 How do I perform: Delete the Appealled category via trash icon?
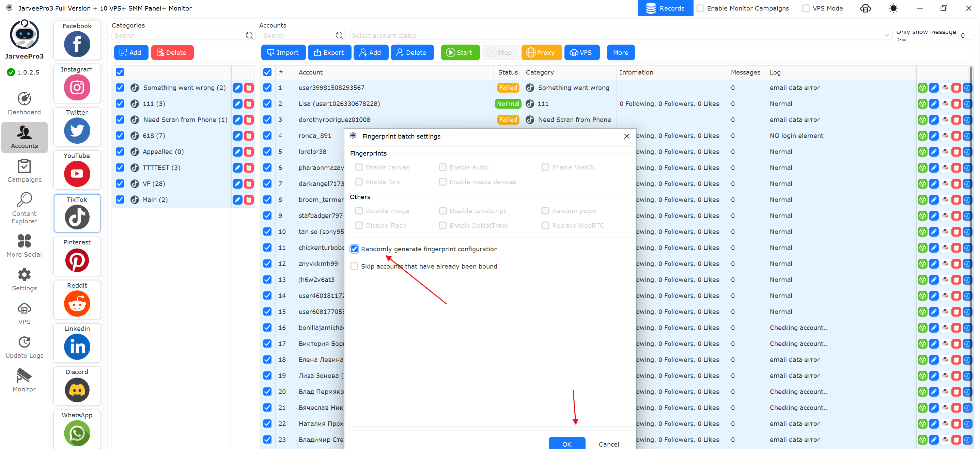249,152
